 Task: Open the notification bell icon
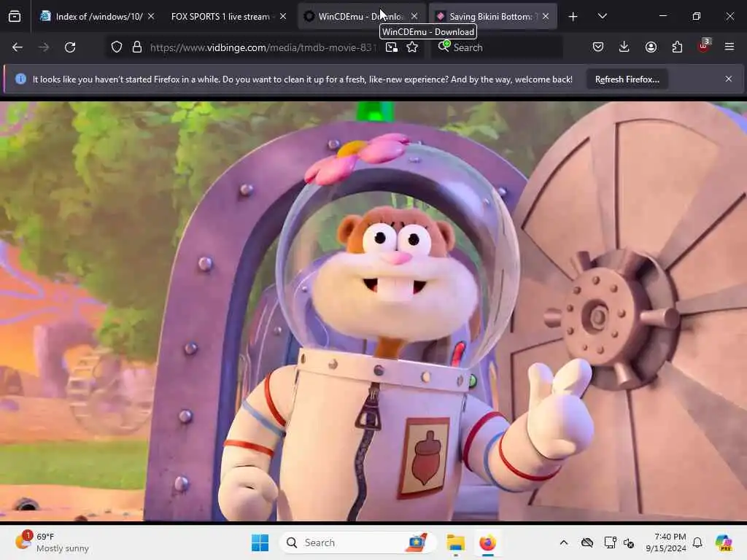(x=697, y=542)
